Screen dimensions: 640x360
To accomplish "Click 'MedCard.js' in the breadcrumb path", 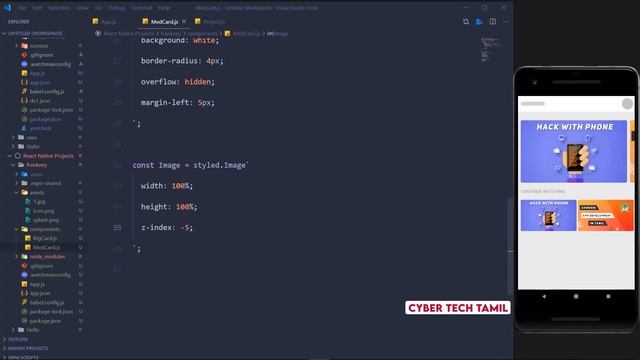I will 247,33.
